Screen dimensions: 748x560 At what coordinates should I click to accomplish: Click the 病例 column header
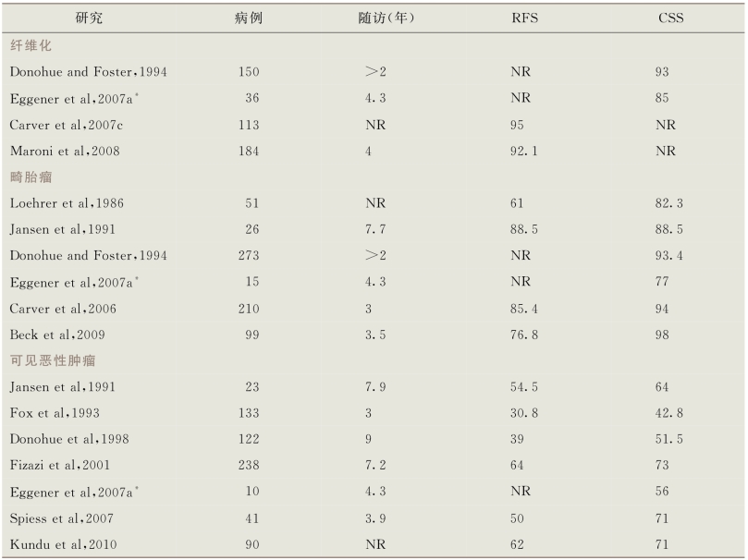coord(249,18)
